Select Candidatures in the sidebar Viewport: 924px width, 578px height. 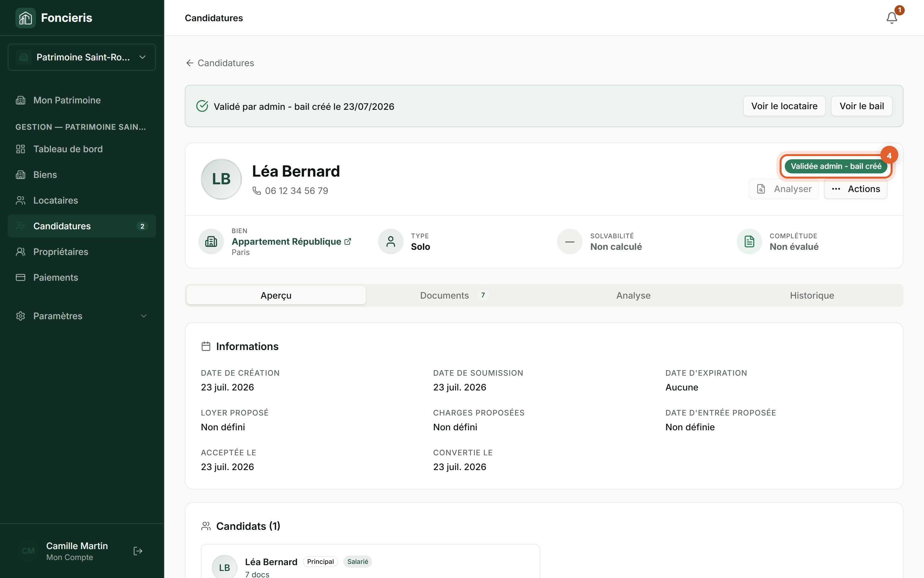[x=82, y=226]
